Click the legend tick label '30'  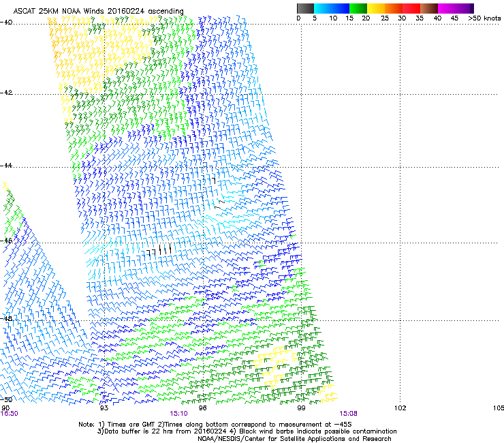(402, 18)
